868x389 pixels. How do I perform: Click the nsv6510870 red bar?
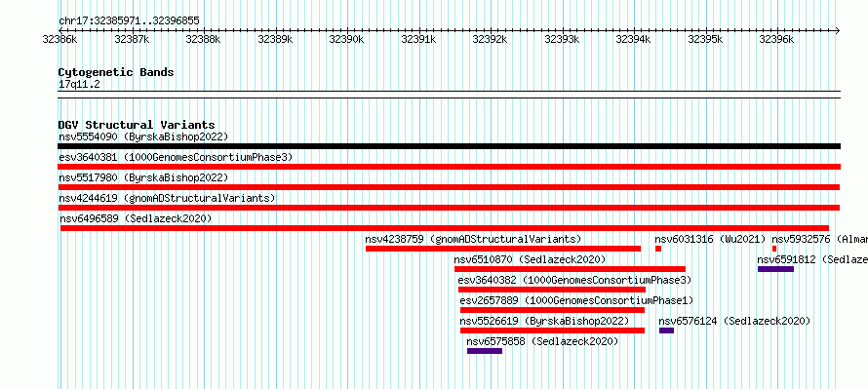(x=570, y=269)
